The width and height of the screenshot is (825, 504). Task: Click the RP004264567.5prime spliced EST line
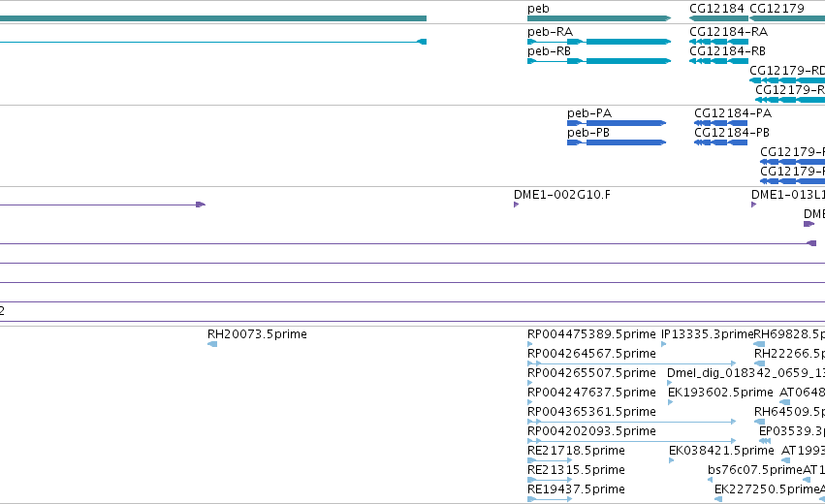click(631, 363)
